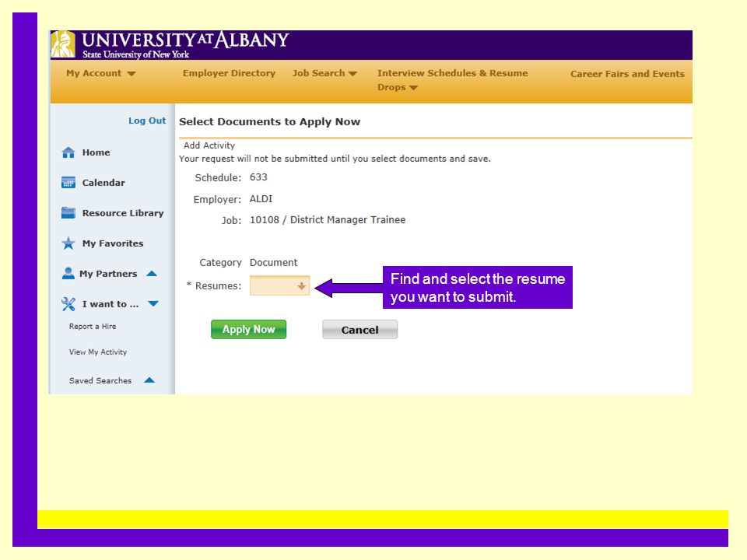Open Resource Library link
This screenshot has height=560, width=747.
[x=123, y=213]
